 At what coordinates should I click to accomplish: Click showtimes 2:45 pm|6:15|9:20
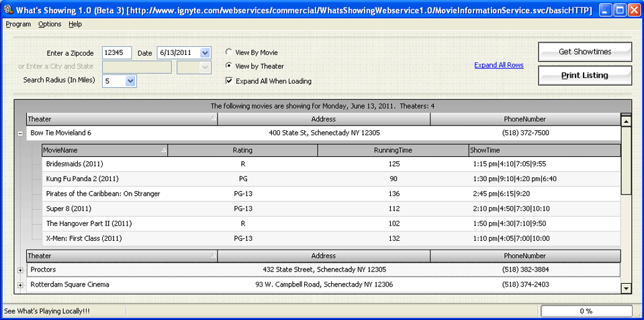point(502,194)
